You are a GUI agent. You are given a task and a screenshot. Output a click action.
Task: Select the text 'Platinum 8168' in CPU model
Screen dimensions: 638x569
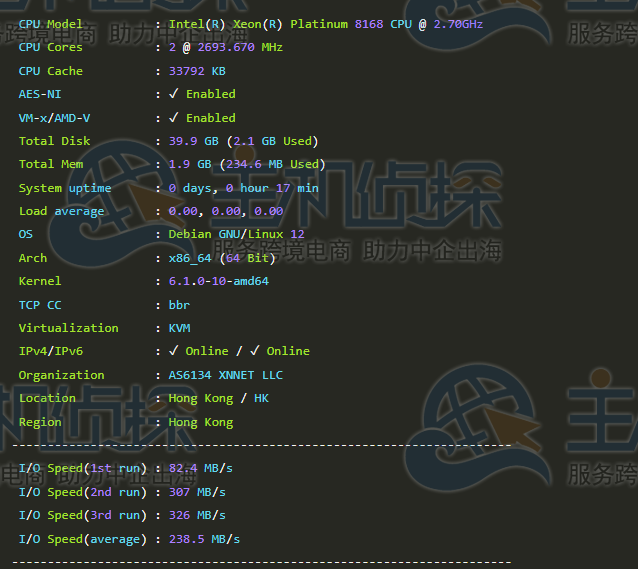coord(336,24)
